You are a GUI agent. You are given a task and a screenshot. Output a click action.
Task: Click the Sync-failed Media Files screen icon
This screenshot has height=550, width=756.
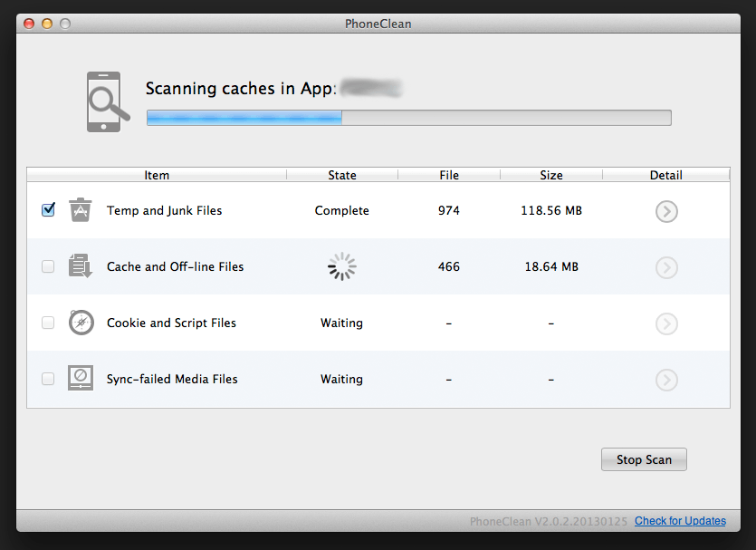click(81, 378)
